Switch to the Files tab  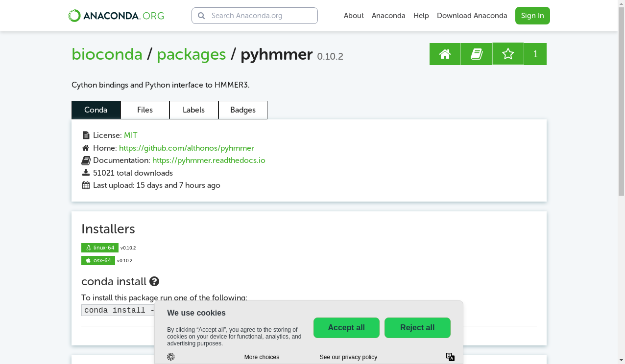145,110
